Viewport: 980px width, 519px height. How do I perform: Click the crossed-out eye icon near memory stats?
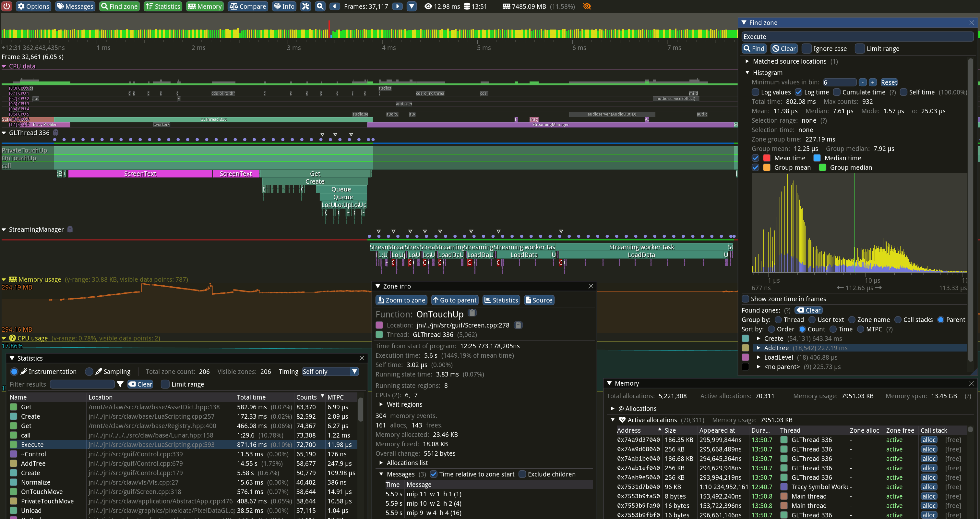pyautogui.click(x=587, y=6)
